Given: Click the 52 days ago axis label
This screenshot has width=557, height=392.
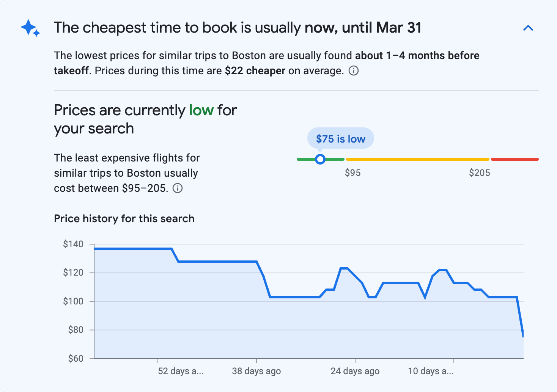Looking at the screenshot, I should point(181,372).
